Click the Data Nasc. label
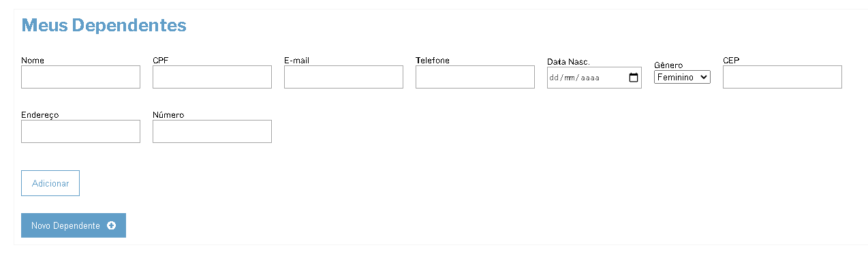This screenshot has height=256, width=868. (568, 62)
